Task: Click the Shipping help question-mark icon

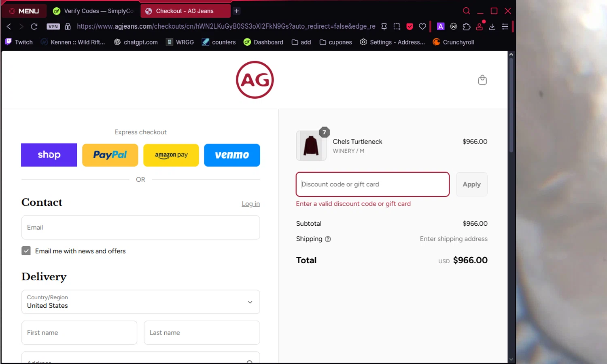Action: 328,239
